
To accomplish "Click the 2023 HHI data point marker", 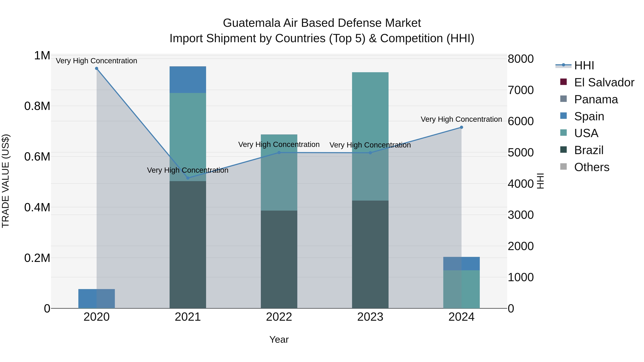I will tap(370, 153).
